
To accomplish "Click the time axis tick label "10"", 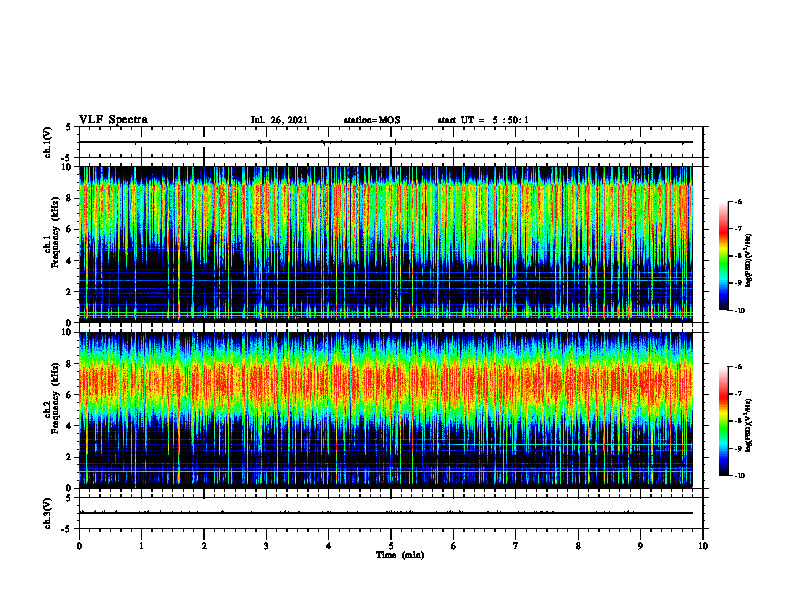I will pyautogui.click(x=703, y=546).
